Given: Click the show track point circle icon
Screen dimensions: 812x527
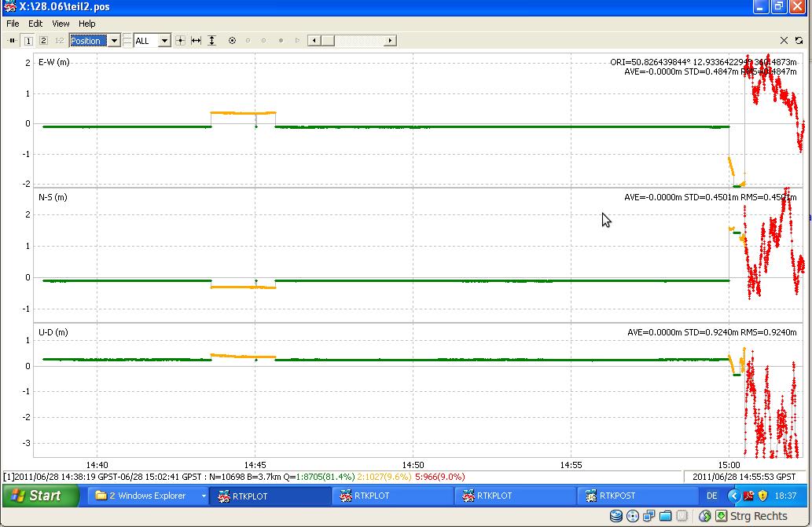Looking at the screenshot, I should coord(232,40).
